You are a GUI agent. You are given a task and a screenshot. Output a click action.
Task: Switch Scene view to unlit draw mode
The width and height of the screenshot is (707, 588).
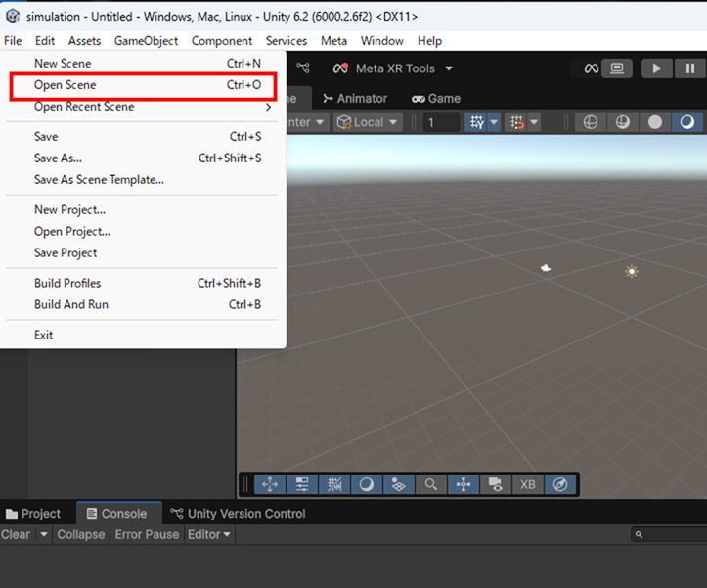(x=655, y=122)
